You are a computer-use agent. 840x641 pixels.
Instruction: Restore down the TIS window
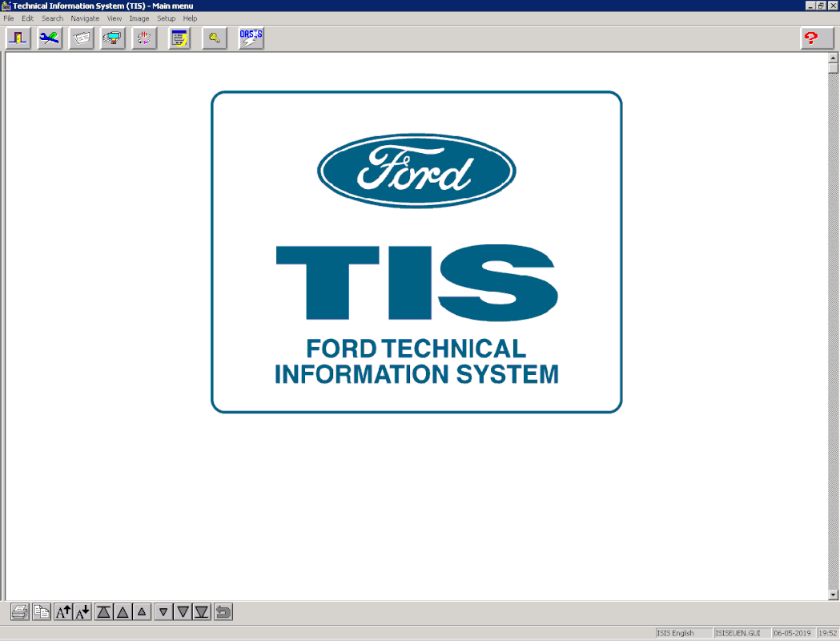[821, 6]
